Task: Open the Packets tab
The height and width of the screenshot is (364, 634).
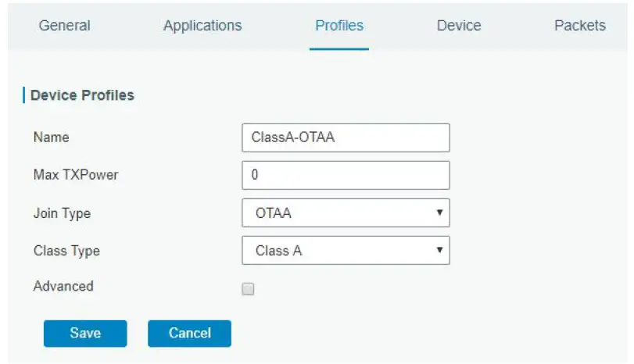Action: coord(579,26)
